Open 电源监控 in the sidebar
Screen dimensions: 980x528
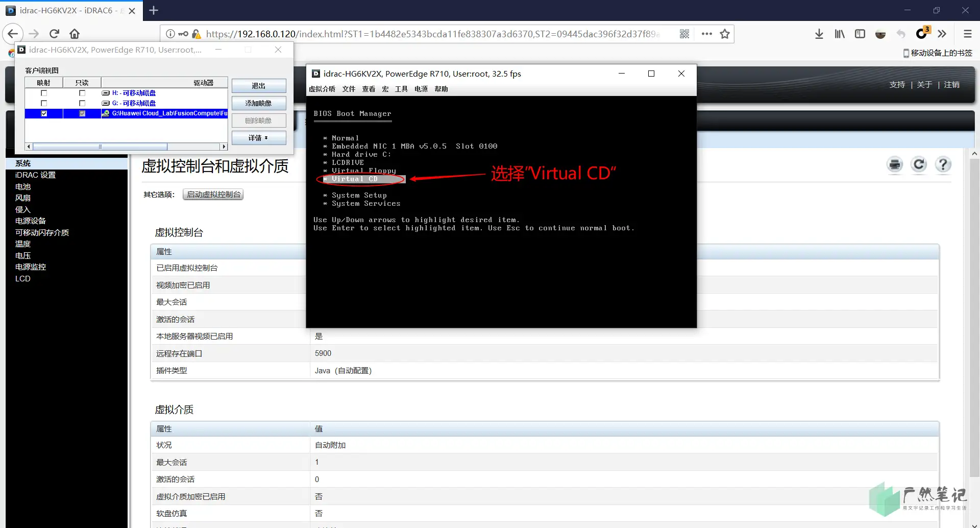point(31,267)
